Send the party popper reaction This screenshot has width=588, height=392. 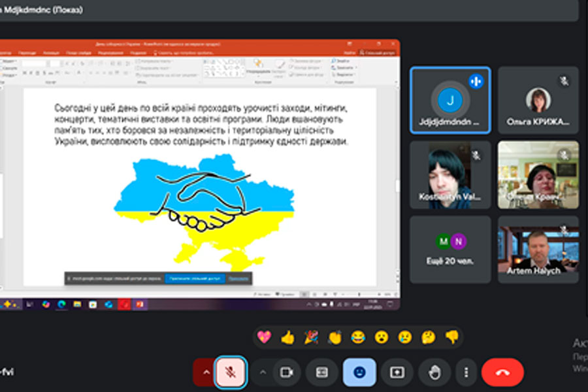tap(311, 337)
